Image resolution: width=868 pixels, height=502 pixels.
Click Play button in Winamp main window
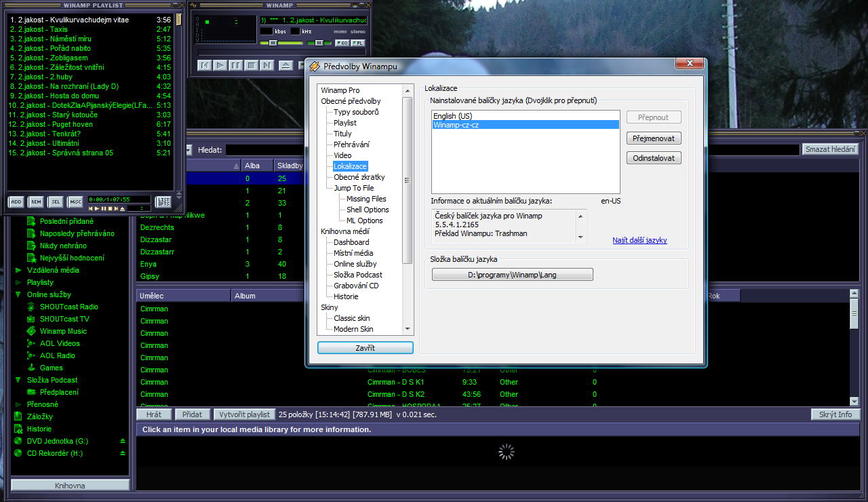click(220, 65)
